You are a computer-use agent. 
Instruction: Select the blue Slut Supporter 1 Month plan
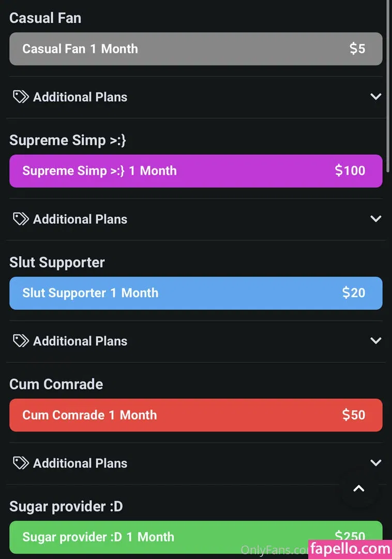[x=195, y=293]
